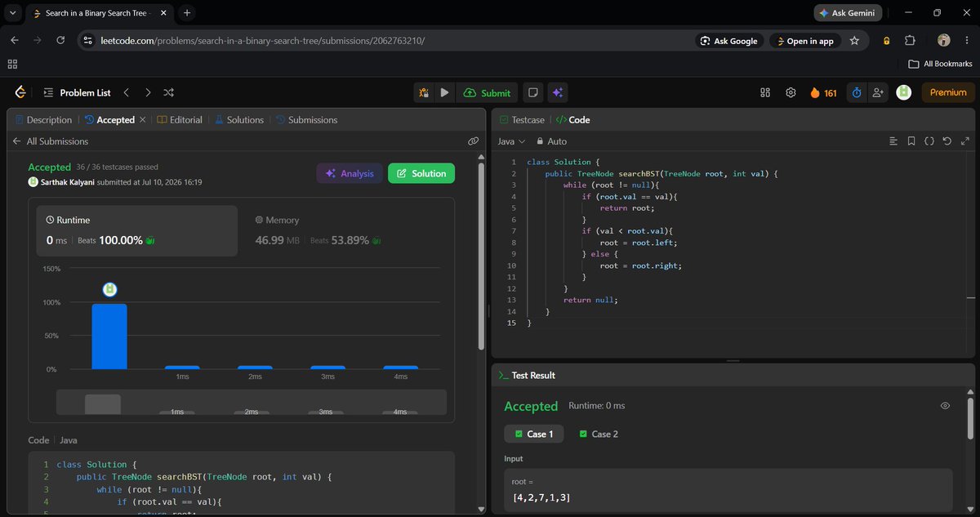The width and height of the screenshot is (980, 517).
Task: Open the profile avatar menu
Action: tap(903, 92)
